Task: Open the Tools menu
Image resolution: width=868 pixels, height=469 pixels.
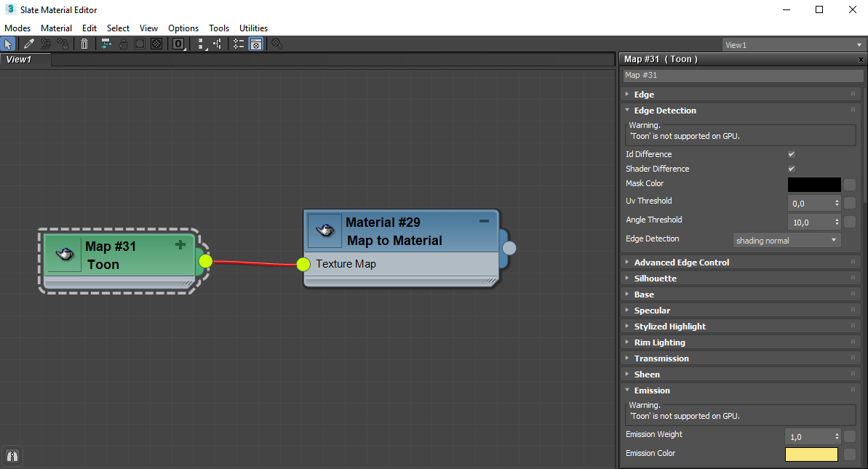Action: click(219, 28)
